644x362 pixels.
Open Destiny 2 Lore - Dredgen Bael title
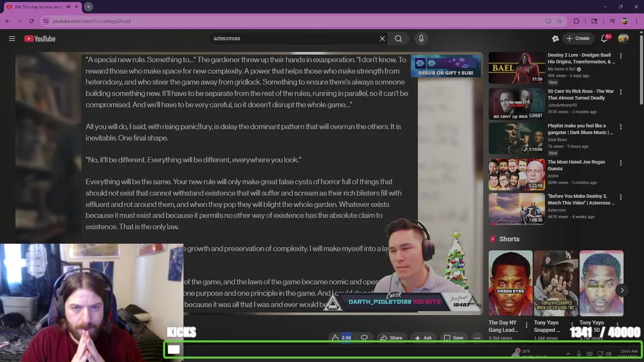[x=581, y=58]
